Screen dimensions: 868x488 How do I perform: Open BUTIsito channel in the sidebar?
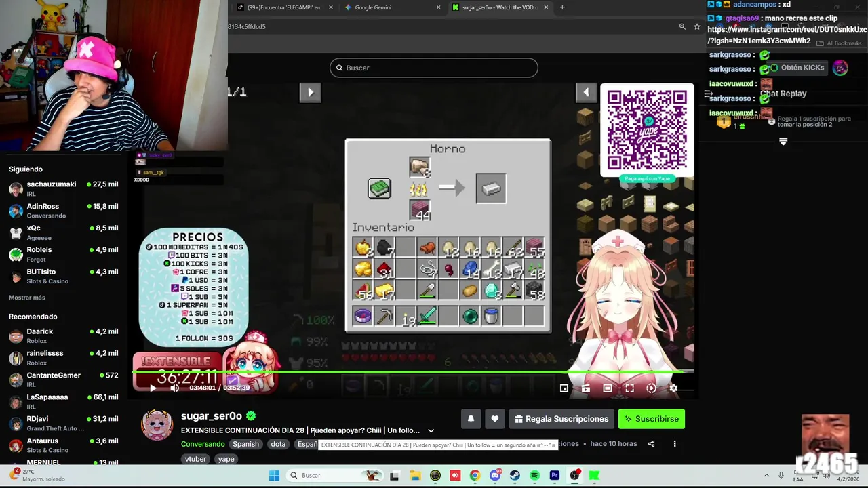click(x=64, y=276)
